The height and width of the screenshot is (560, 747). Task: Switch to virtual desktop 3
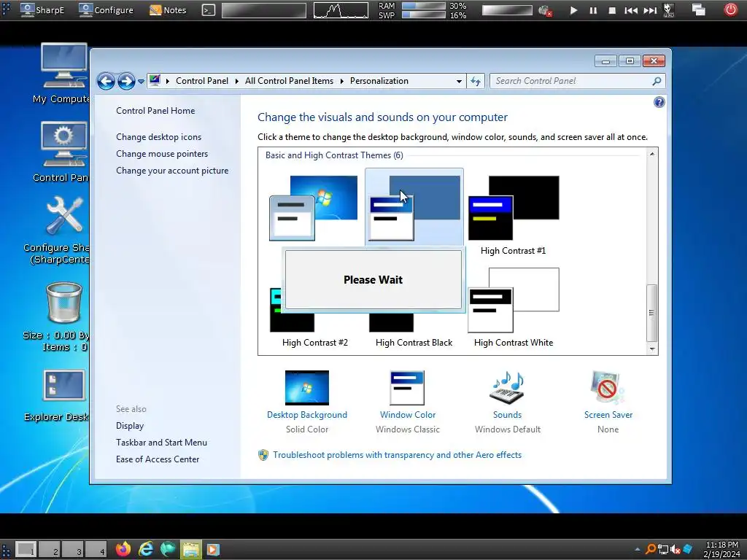coord(72,550)
